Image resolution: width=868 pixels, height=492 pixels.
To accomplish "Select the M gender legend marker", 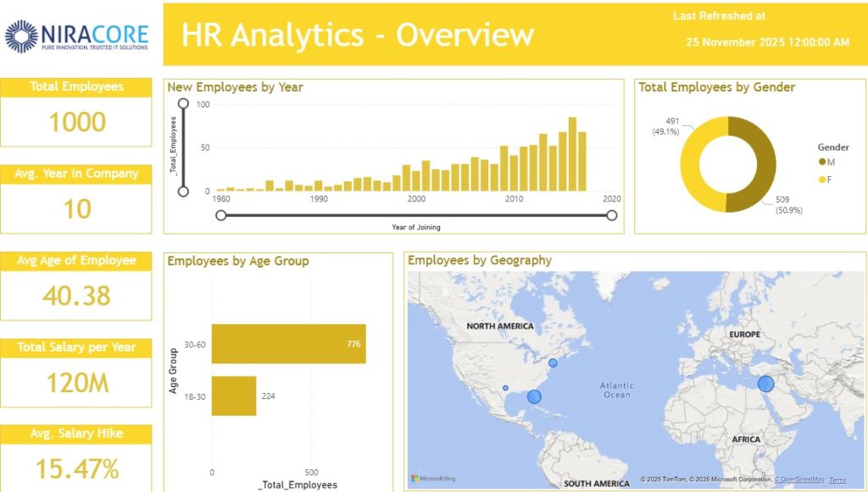I will [x=822, y=162].
